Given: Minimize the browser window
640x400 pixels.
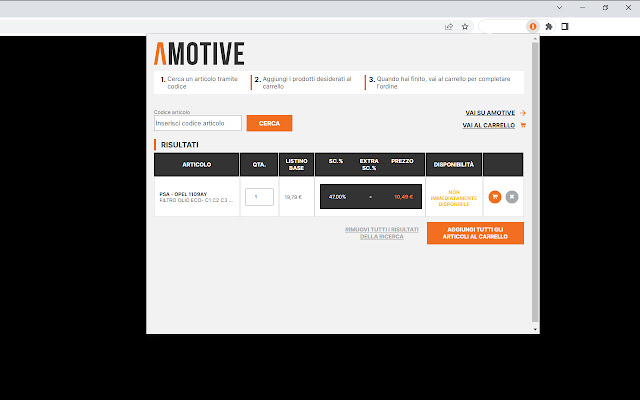Looking at the screenshot, I should tap(582, 7).
